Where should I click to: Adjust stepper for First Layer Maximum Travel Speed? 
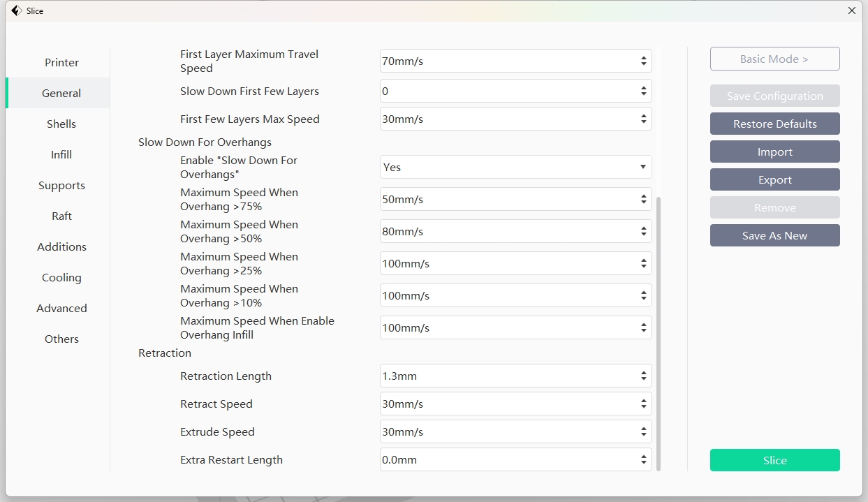tap(643, 61)
